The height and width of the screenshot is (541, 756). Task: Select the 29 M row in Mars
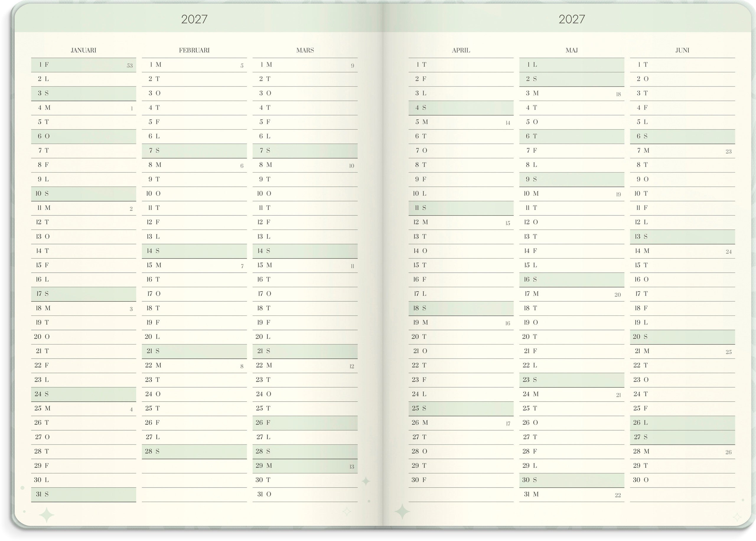(305, 466)
